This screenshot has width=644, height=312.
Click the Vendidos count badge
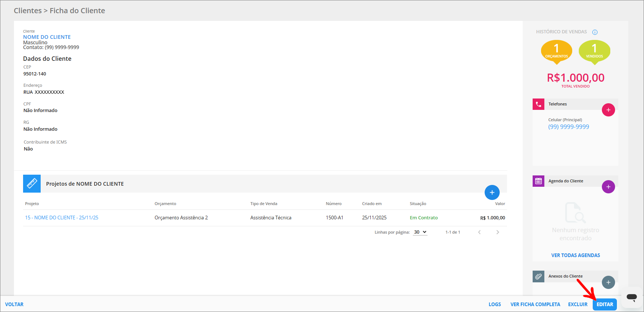point(594,52)
